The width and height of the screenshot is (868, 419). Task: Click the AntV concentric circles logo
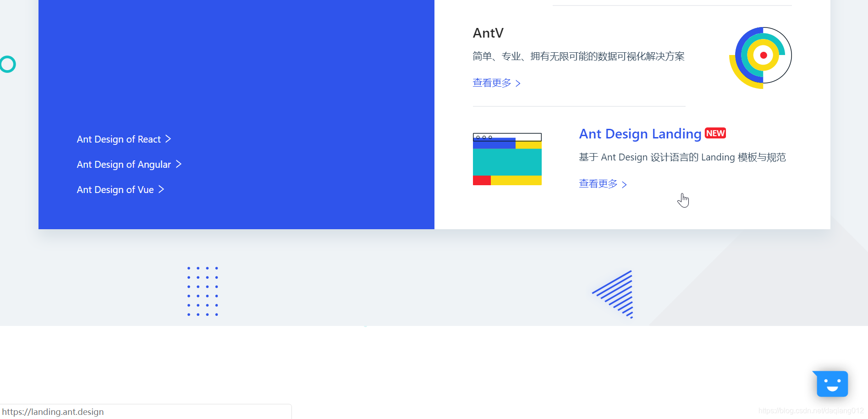761,58
